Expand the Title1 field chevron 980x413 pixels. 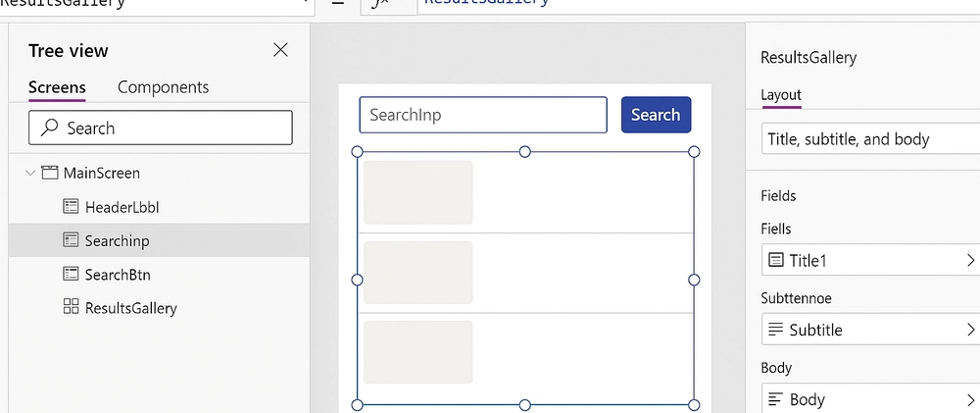click(x=970, y=260)
